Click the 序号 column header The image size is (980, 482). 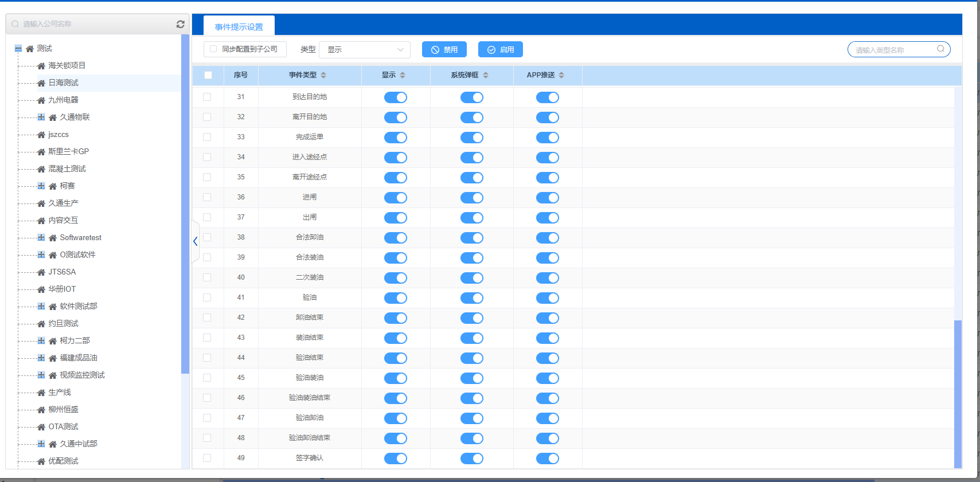tap(241, 75)
